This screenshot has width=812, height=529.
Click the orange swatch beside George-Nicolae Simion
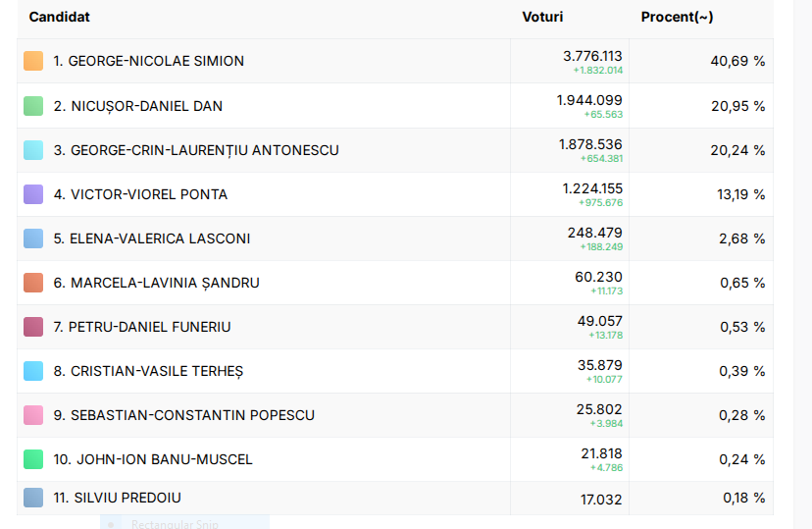coord(33,61)
